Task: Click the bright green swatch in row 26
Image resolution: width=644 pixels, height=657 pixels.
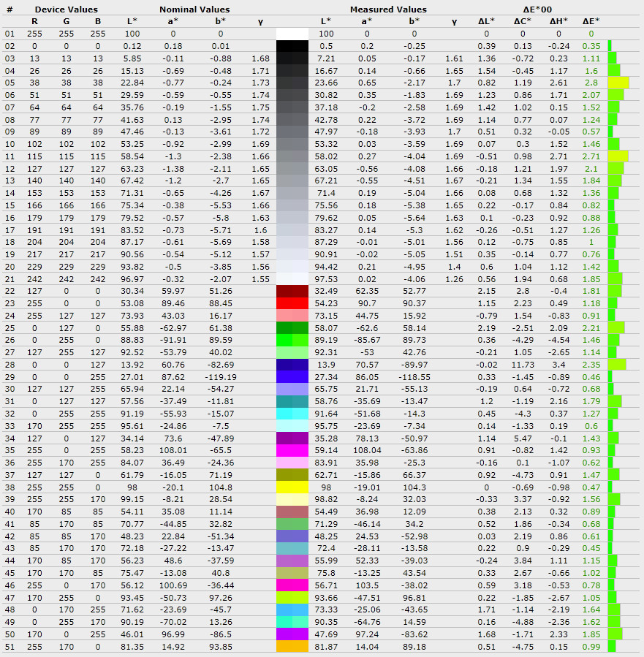Action: pos(292,340)
